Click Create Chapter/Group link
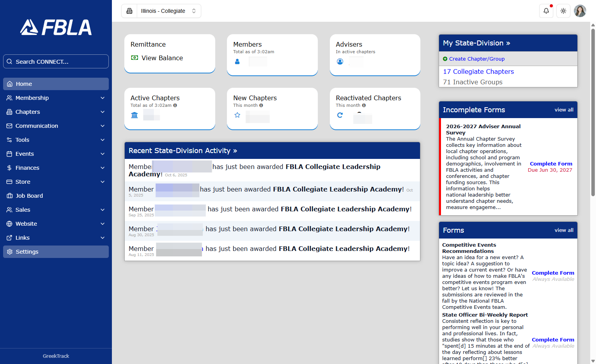Screen dimensions: 596x364 pyautogui.click(x=477, y=59)
